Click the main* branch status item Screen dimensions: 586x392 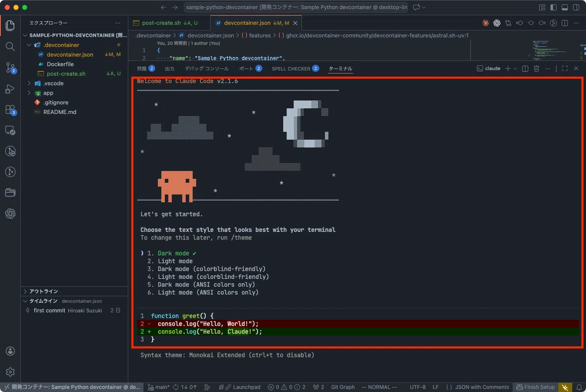(159, 387)
